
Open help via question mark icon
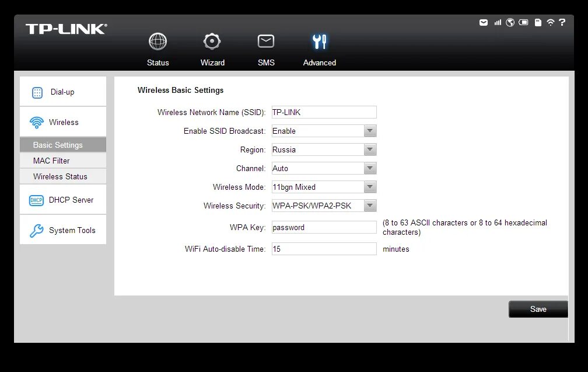point(562,23)
